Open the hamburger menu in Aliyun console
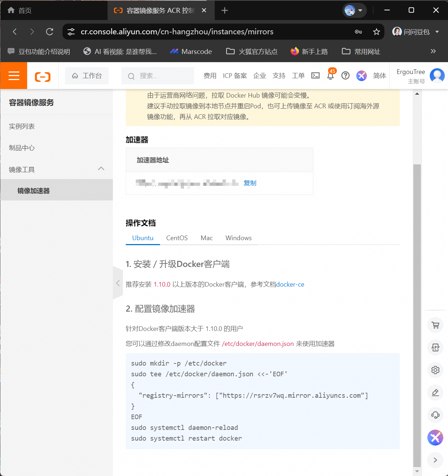 coord(14,76)
